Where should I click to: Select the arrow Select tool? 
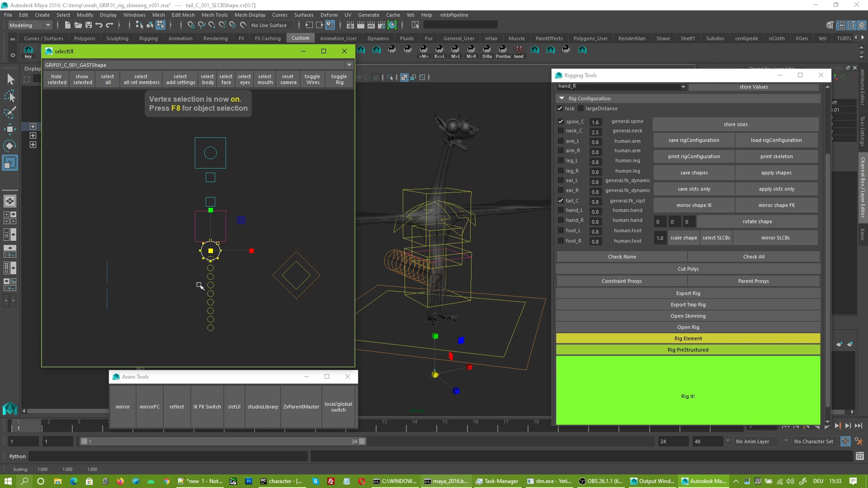pyautogui.click(x=10, y=79)
